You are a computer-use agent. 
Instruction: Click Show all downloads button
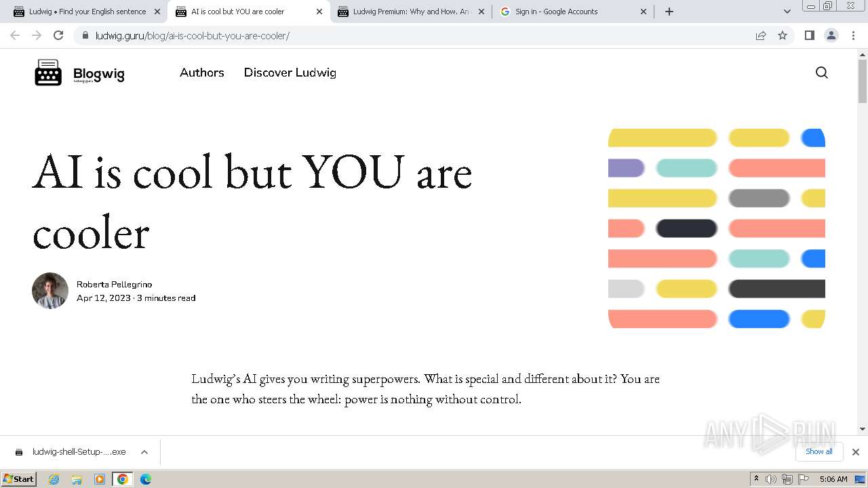click(819, 452)
